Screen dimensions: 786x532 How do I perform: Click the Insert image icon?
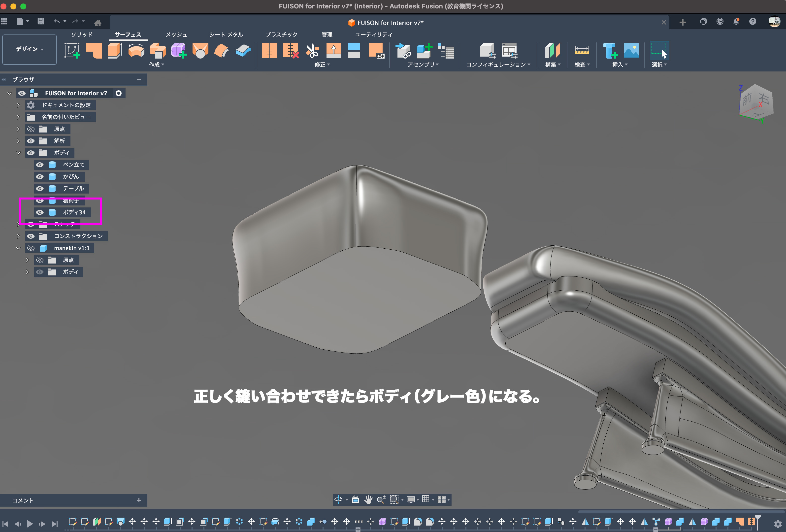(x=631, y=51)
